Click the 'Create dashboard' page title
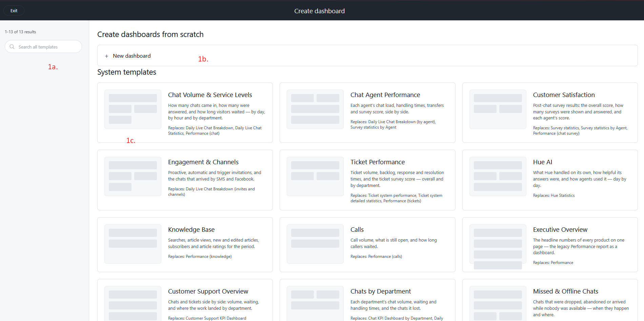The height and width of the screenshot is (321, 644). (319, 11)
